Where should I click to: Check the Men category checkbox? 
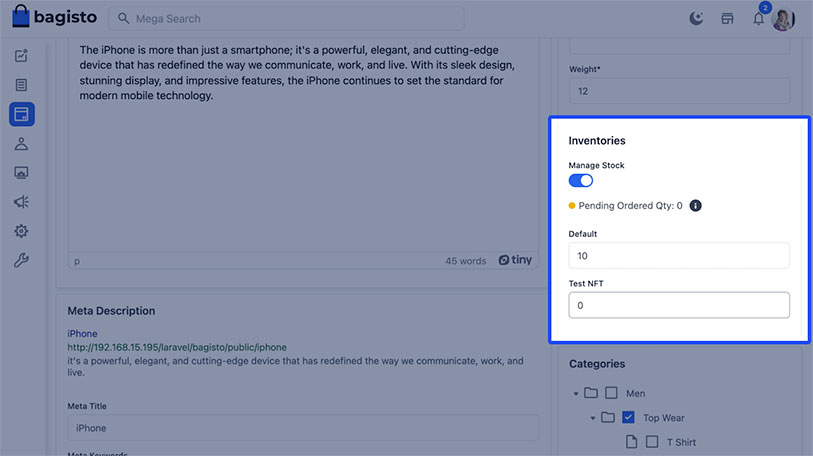(611, 393)
